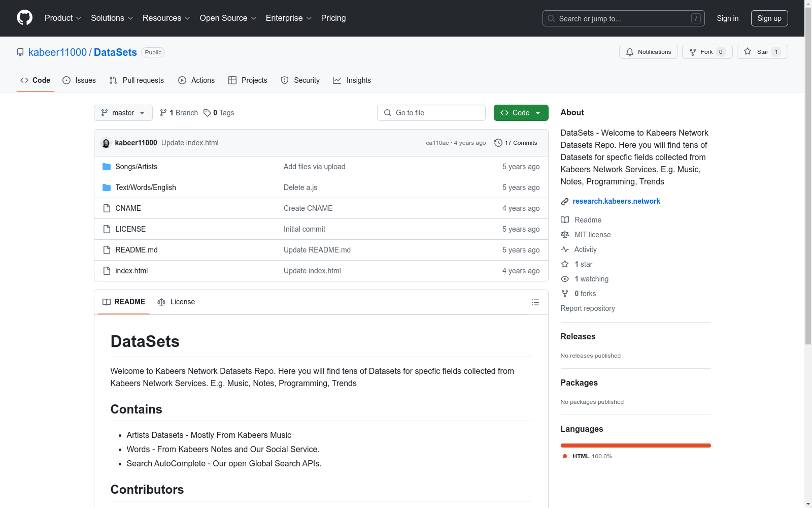This screenshot has width=812, height=508.
Task: Click the fork icon beside 0 forks
Action: (x=565, y=294)
